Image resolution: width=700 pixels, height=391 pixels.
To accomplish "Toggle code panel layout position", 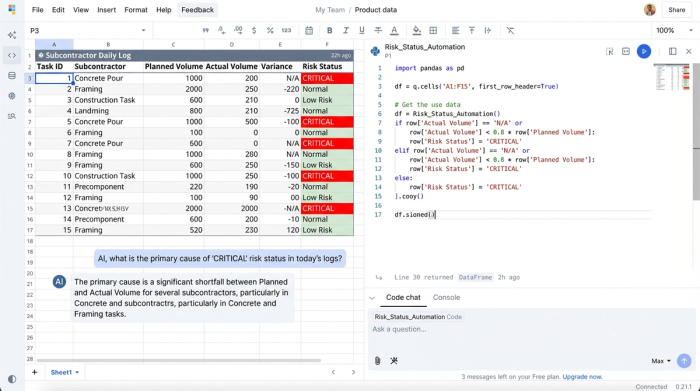I will 672,51.
